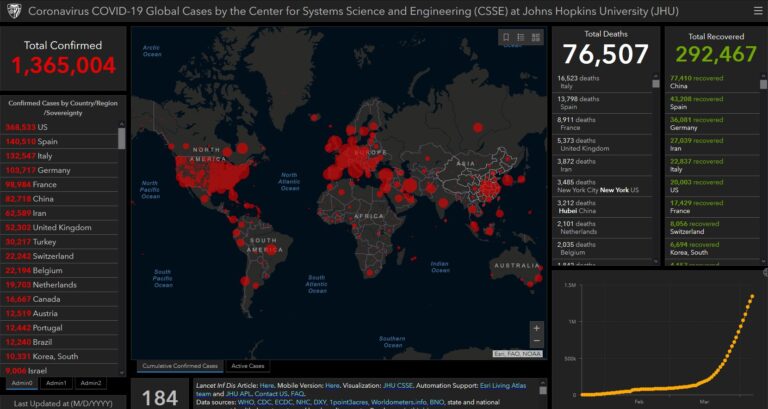Open the NHC data source link

tap(303, 402)
